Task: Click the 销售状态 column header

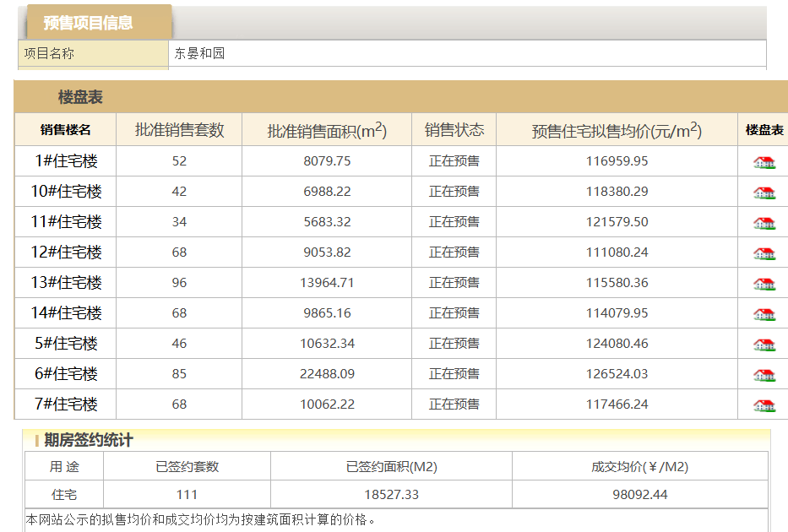Action: point(454,130)
